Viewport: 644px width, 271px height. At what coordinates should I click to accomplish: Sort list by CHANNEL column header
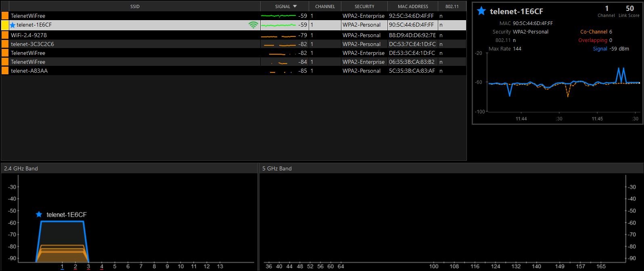coord(325,6)
